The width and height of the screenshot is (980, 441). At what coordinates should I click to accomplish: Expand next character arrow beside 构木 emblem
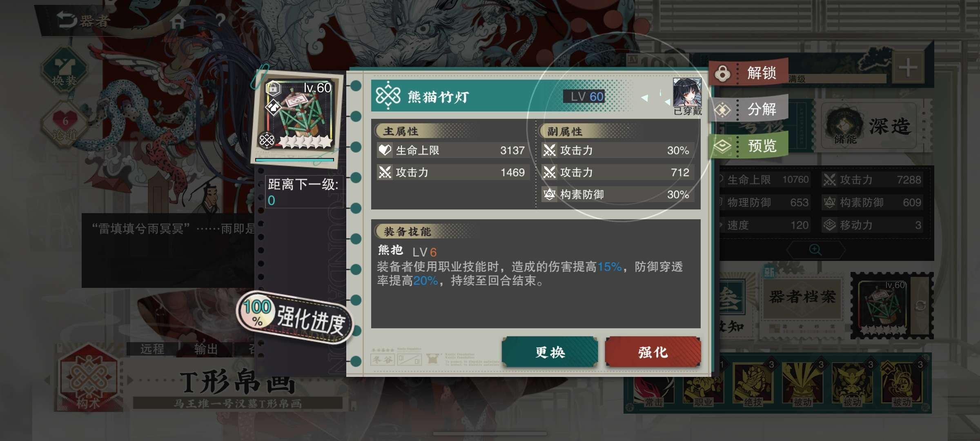pyautogui.click(x=130, y=380)
